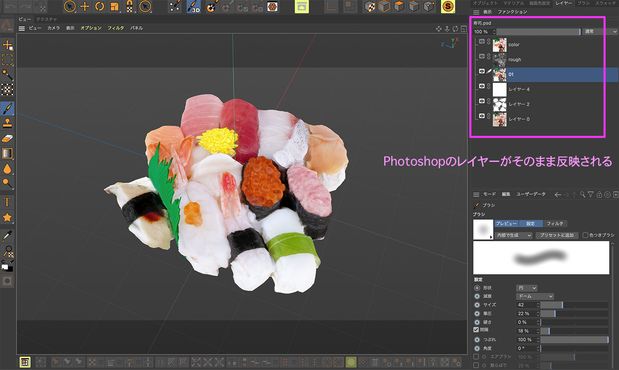Select the Rotate tool in top toolbar

[x=99, y=6]
